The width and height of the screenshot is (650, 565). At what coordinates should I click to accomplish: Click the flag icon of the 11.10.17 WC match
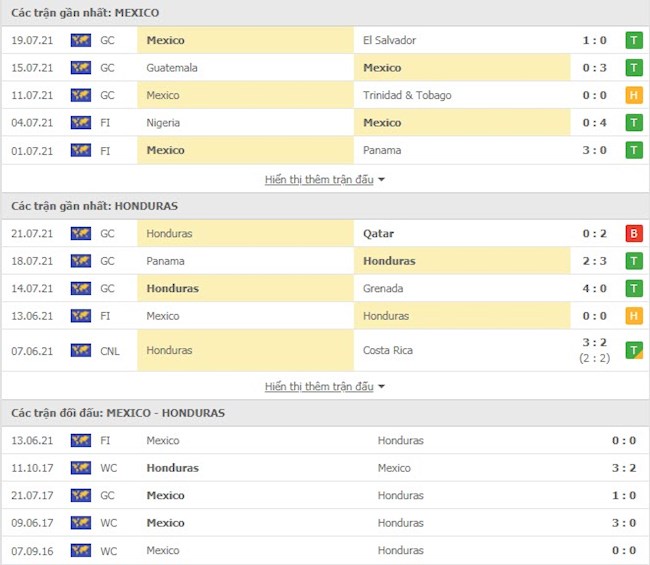click(80, 468)
